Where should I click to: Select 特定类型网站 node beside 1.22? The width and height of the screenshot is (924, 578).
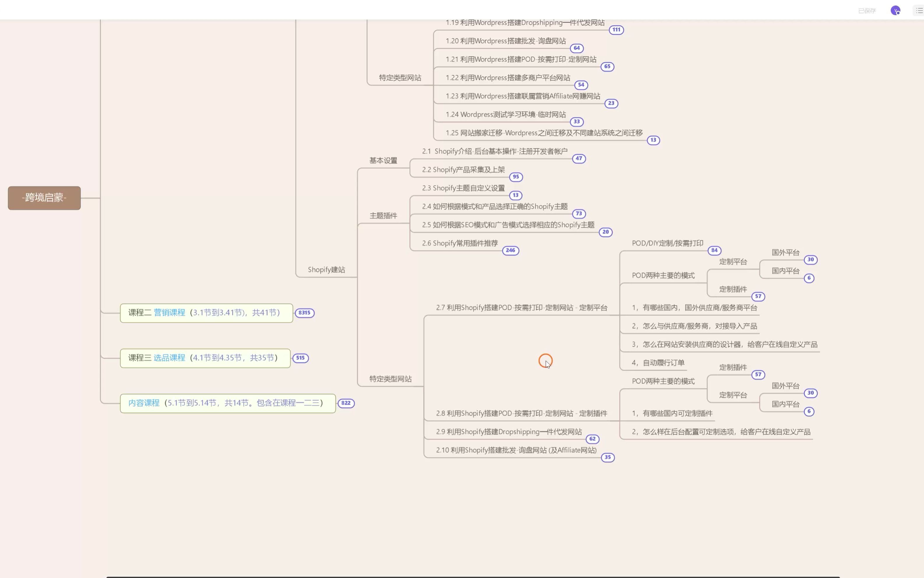[x=400, y=78]
